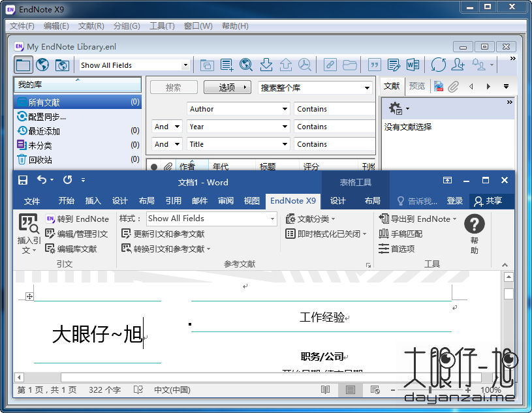Select 回收站 in library panel
Image resolution: width=532 pixels, height=413 pixels.
[x=78, y=160]
